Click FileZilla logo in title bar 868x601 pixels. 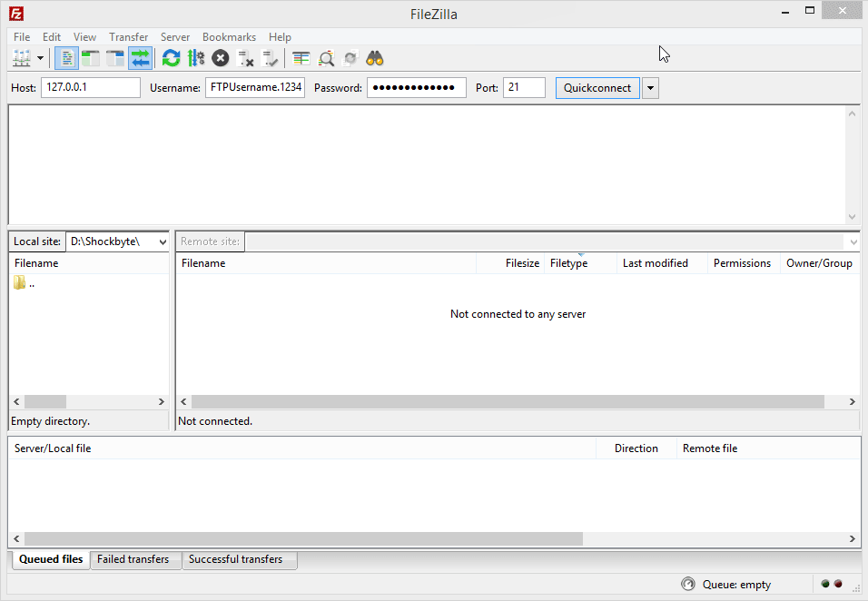coord(16,14)
